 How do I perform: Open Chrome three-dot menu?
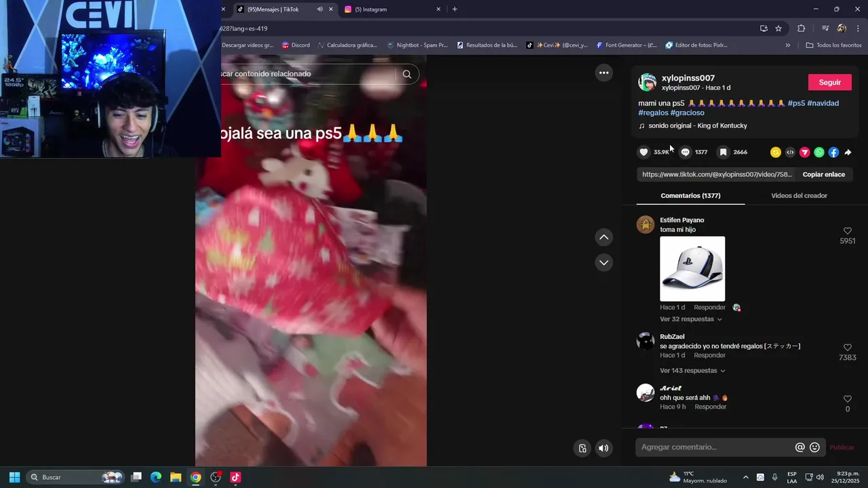(858, 28)
